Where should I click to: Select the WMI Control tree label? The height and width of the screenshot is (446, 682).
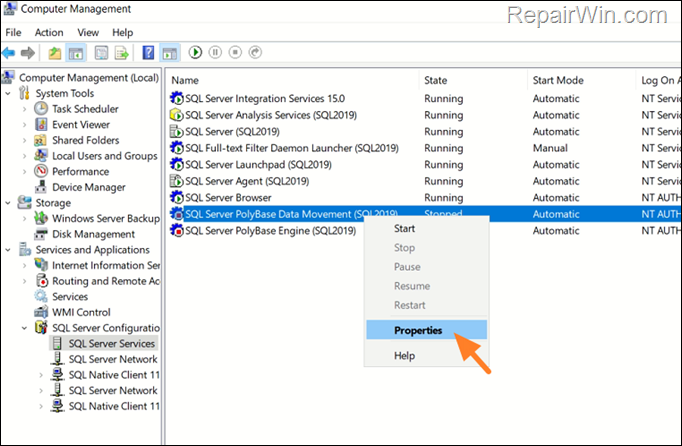coord(81,312)
